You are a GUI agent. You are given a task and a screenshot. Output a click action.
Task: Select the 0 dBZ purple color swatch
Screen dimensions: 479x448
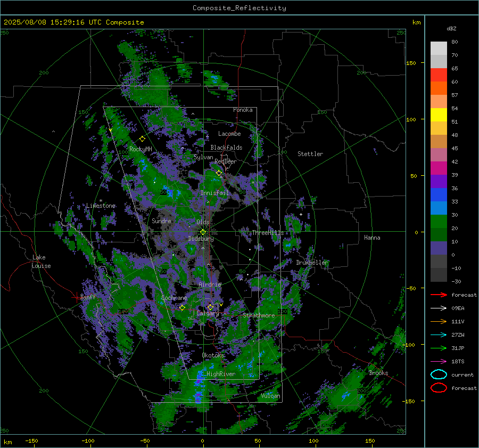coord(439,248)
